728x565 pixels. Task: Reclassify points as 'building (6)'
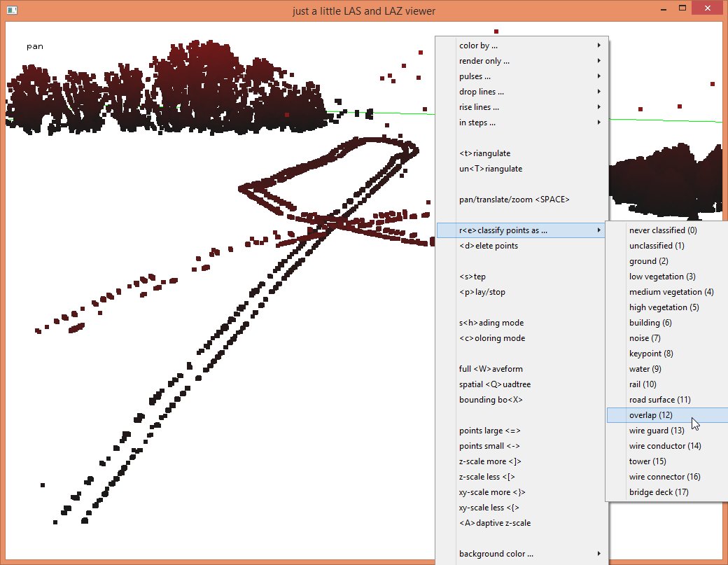click(650, 323)
